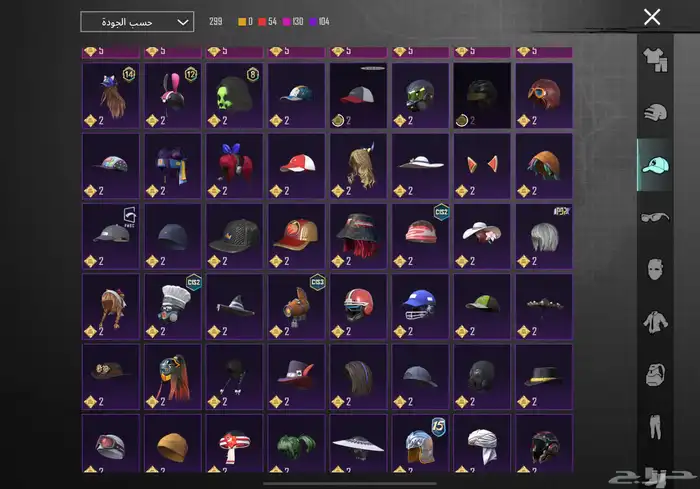The width and height of the screenshot is (700, 489).
Task: Select the jacket category icon
Action: 655,320
